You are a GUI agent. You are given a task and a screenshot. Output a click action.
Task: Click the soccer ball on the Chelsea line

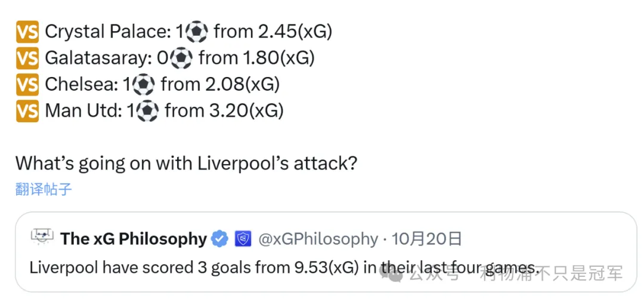tap(144, 84)
